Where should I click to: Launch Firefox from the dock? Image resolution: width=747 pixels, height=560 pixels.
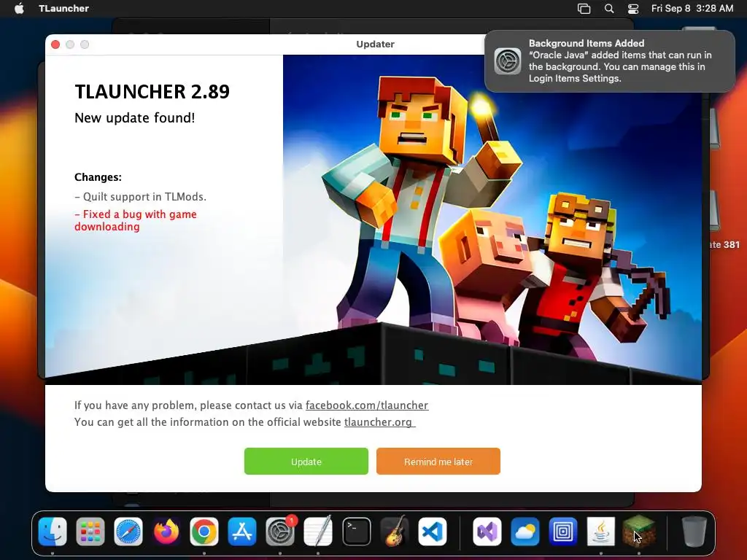pos(166,532)
